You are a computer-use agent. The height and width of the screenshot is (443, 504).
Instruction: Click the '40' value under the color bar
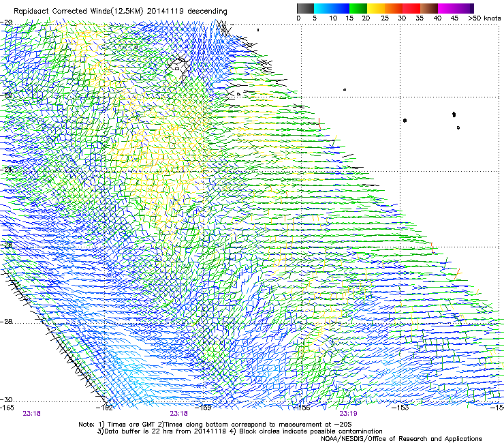437,18
